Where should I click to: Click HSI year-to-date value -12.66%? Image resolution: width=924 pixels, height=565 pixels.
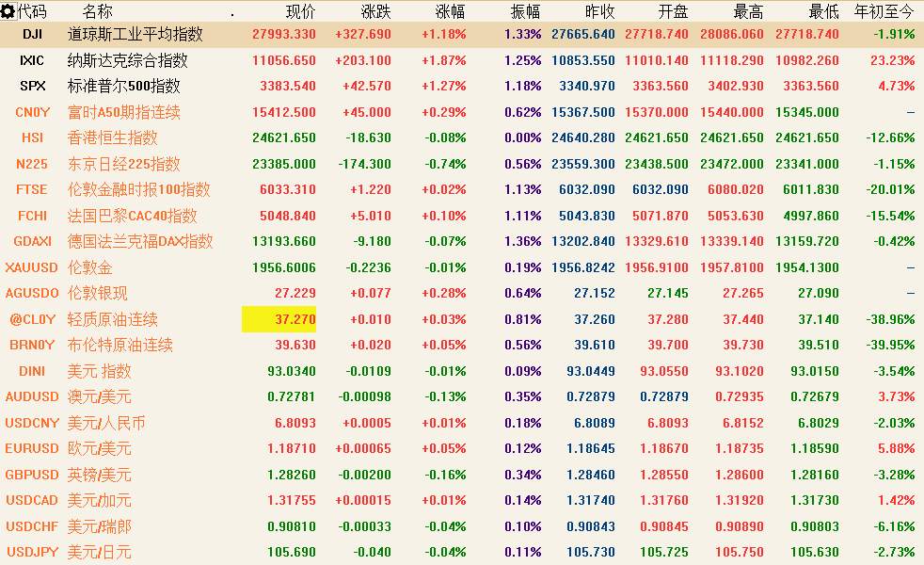click(890, 137)
